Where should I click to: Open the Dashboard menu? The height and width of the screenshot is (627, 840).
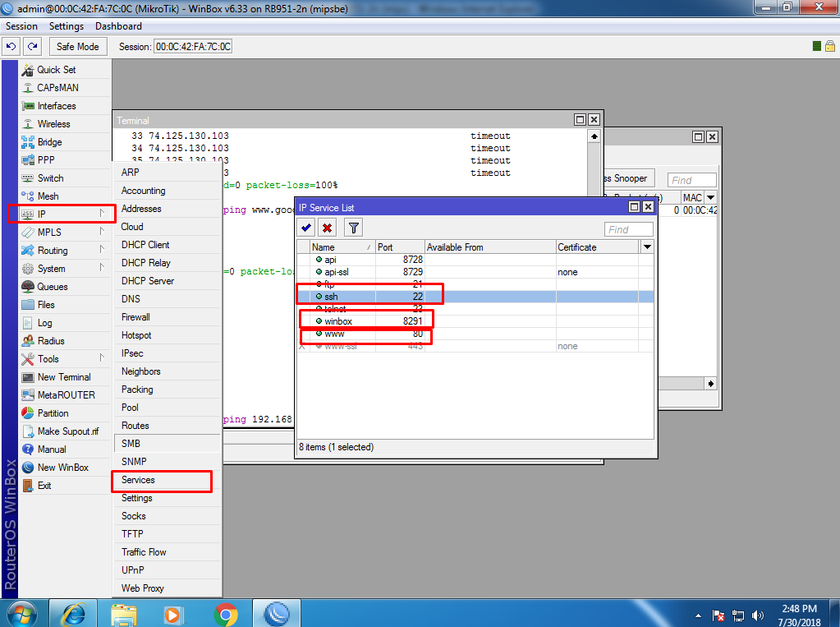point(118,26)
